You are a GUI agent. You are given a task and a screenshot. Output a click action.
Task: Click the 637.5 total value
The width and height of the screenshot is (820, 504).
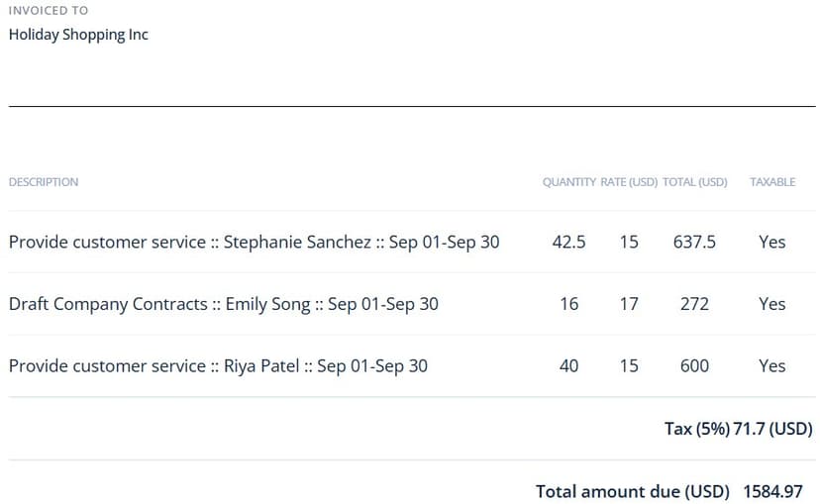point(694,242)
